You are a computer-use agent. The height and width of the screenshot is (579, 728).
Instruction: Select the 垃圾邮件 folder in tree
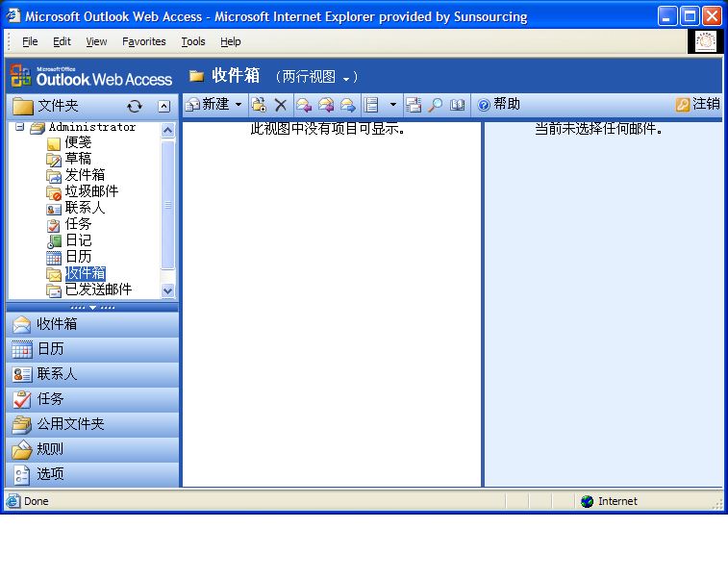pos(91,191)
